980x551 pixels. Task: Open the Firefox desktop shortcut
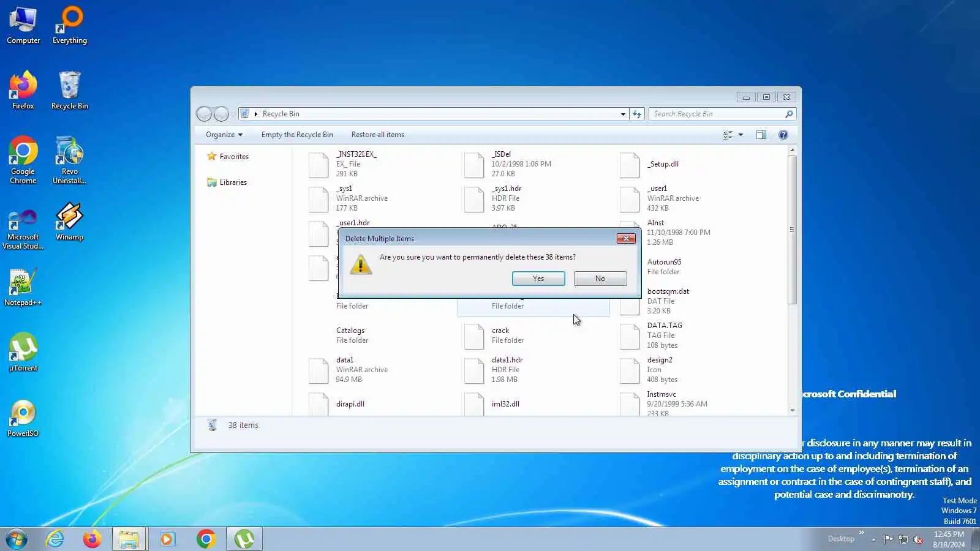[23, 91]
